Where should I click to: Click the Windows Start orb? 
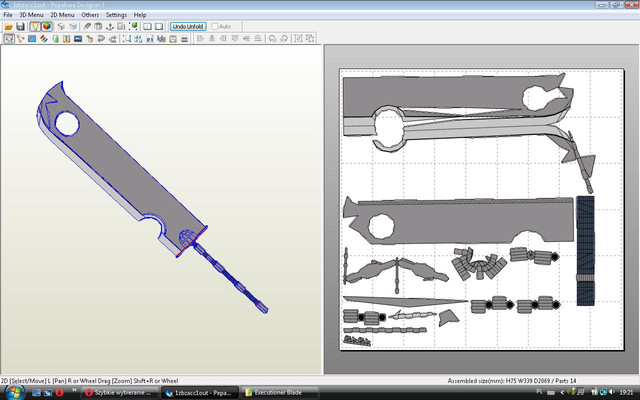pyautogui.click(x=10, y=391)
